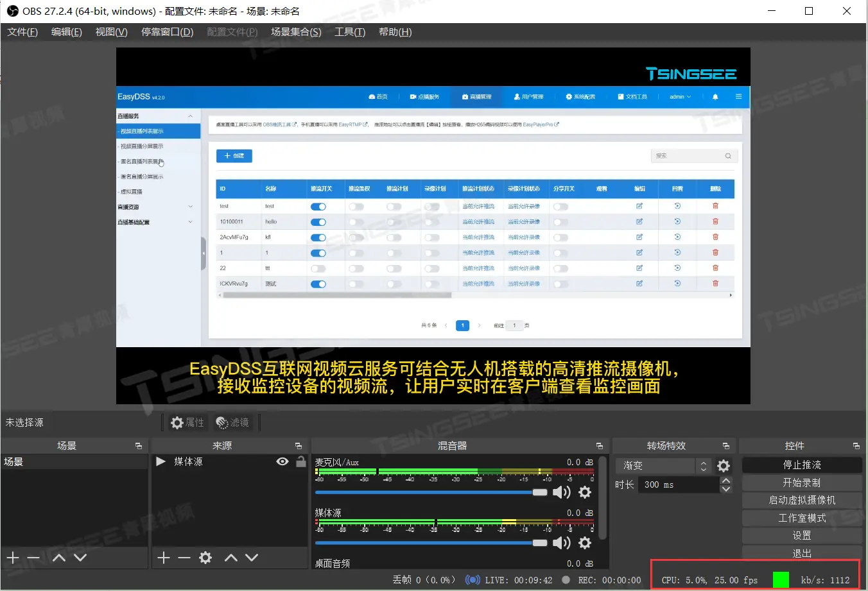
Task: Open the 渐变 transition dropdown
Action: (x=656, y=465)
